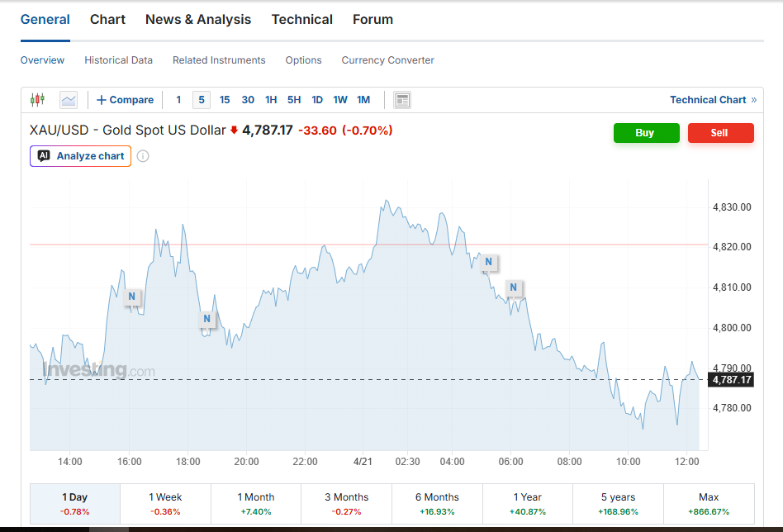783x532 pixels.
Task: Click the news/table layout icon in toolbar
Action: point(402,100)
